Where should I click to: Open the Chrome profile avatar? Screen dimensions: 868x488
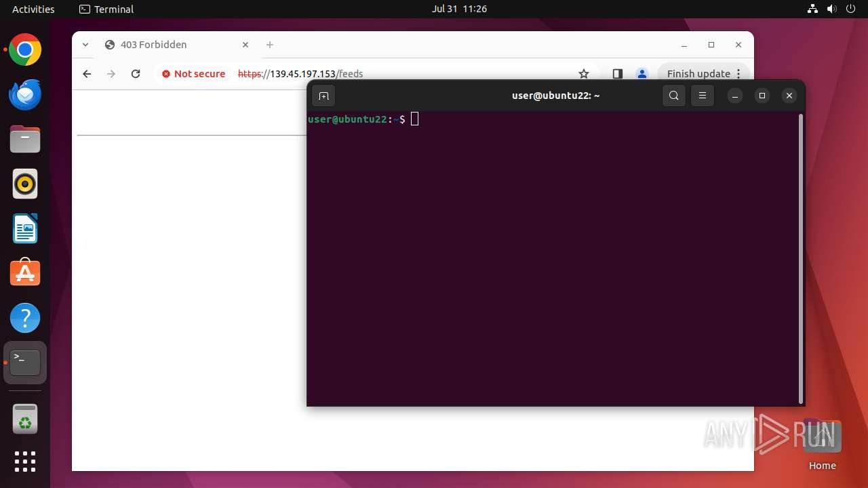pyautogui.click(x=642, y=74)
